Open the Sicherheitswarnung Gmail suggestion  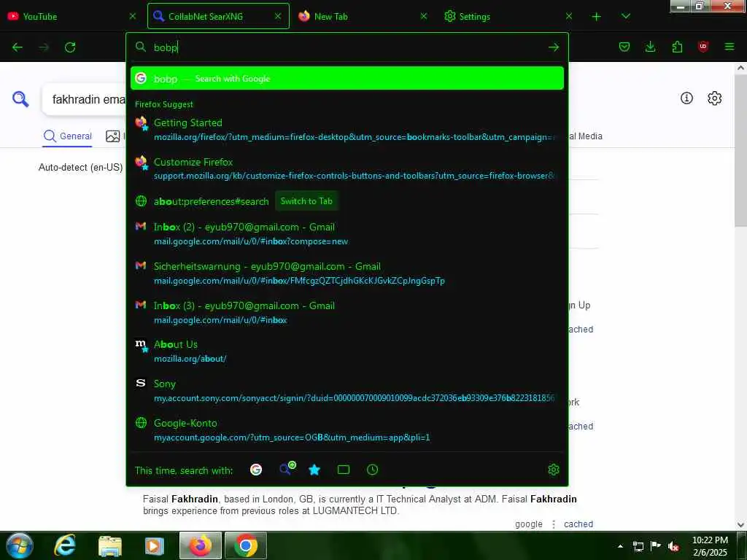347,273
